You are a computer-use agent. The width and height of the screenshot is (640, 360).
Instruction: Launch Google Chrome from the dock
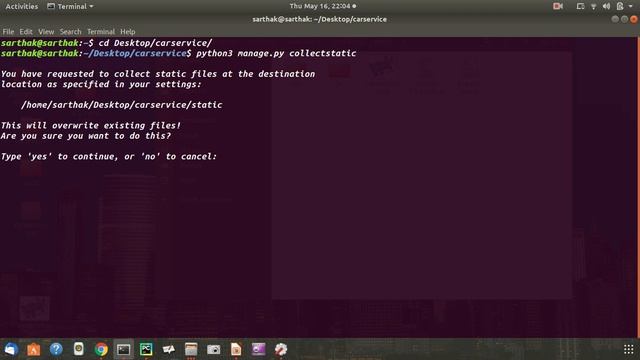click(x=101, y=349)
